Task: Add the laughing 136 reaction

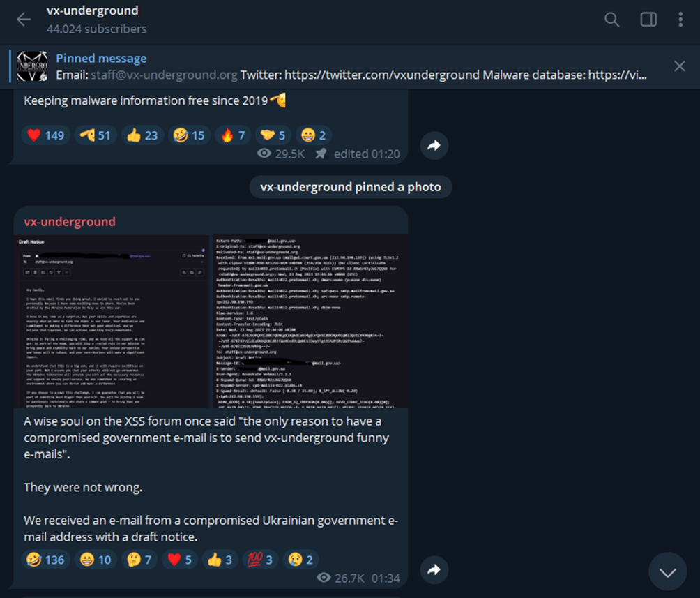Action: (x=45, y=560)
